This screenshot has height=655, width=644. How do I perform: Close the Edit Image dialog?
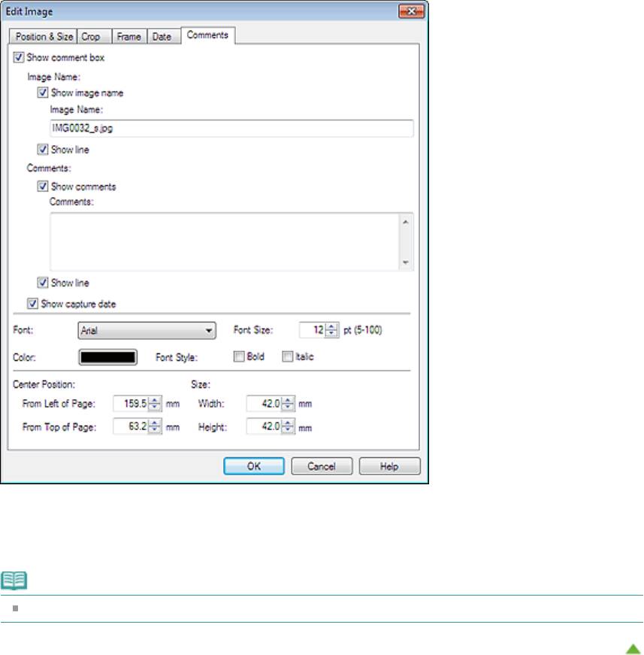tap(409, 11)
